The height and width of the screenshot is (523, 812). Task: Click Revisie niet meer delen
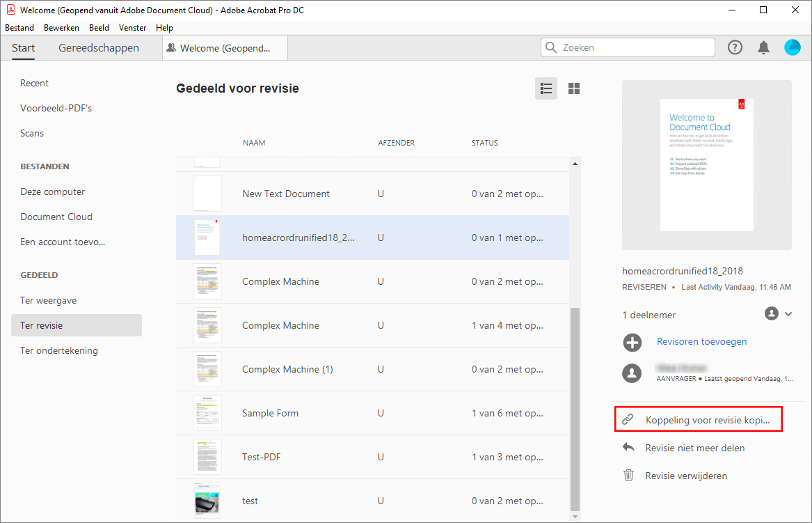point(694,448)
